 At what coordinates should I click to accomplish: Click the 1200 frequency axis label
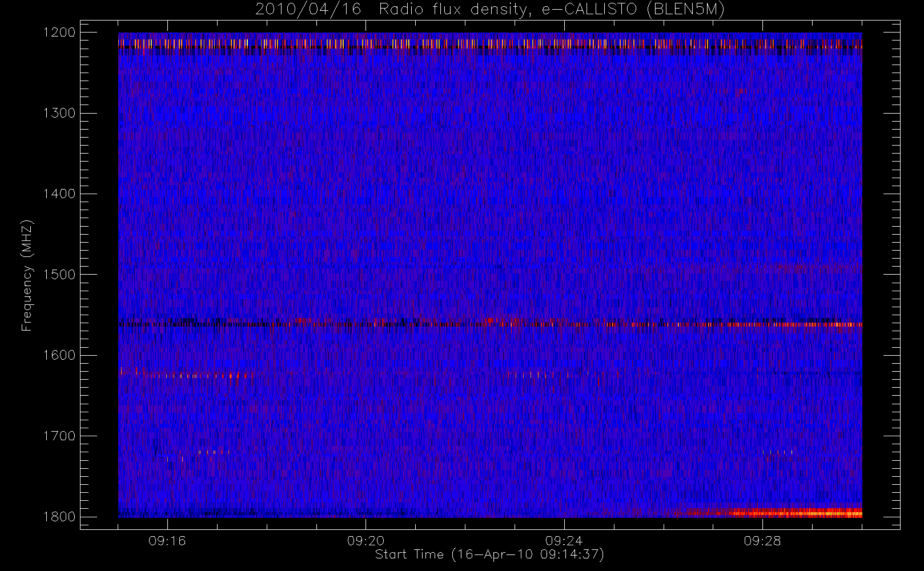(59, 33)
